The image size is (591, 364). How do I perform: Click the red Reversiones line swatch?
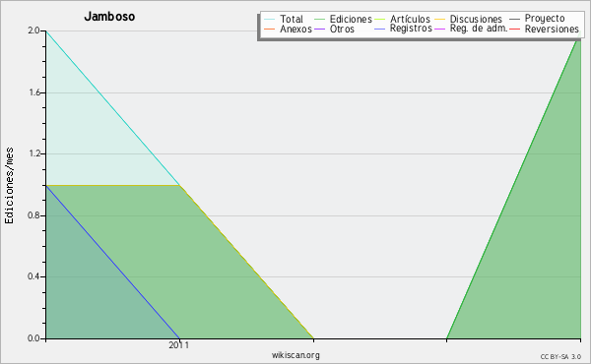pos(514,29)
